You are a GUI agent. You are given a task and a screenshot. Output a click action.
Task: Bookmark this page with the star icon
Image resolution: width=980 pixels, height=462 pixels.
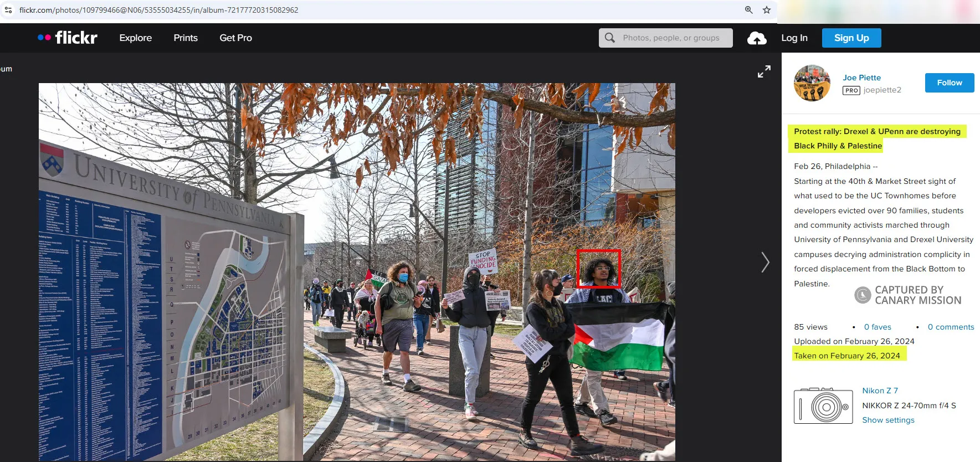tap(767, 10)
